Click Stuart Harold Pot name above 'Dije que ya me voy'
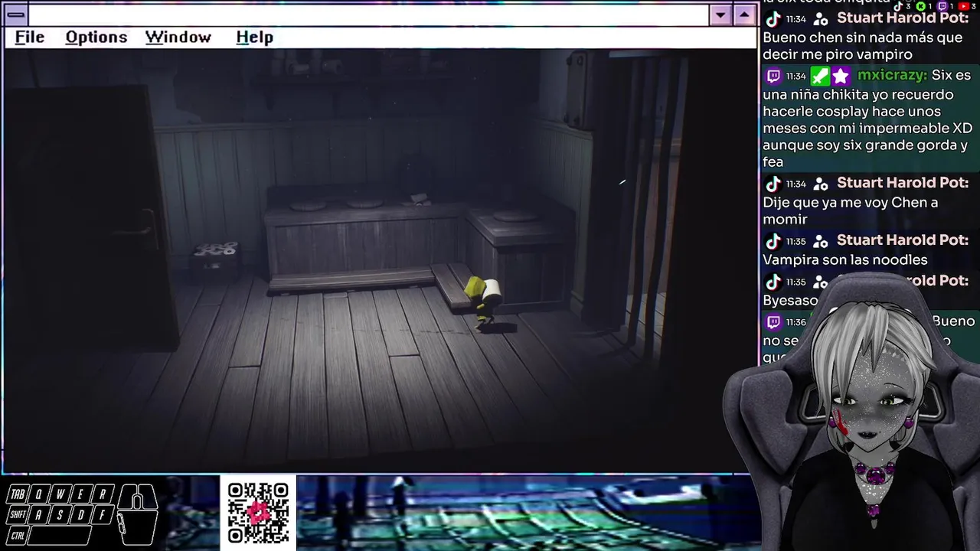This screenshot has height=551, width=980. 903,182
